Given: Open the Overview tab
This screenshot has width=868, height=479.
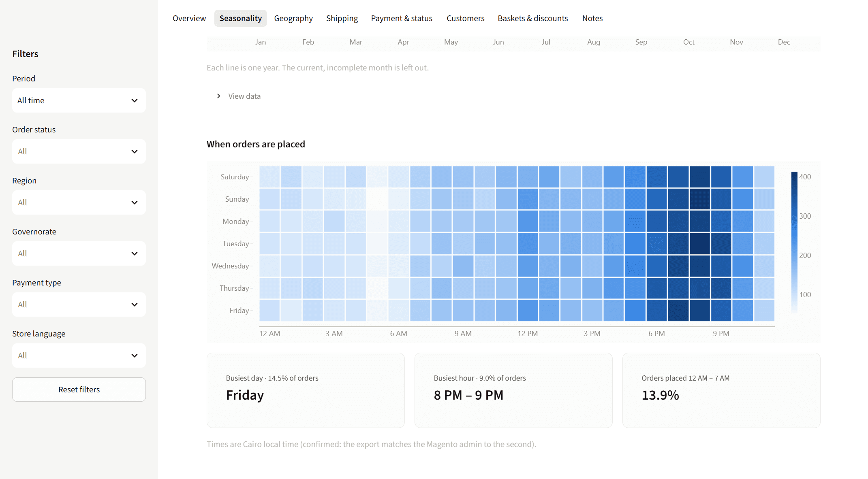Looking at the screenshot, I should point(189,18).
